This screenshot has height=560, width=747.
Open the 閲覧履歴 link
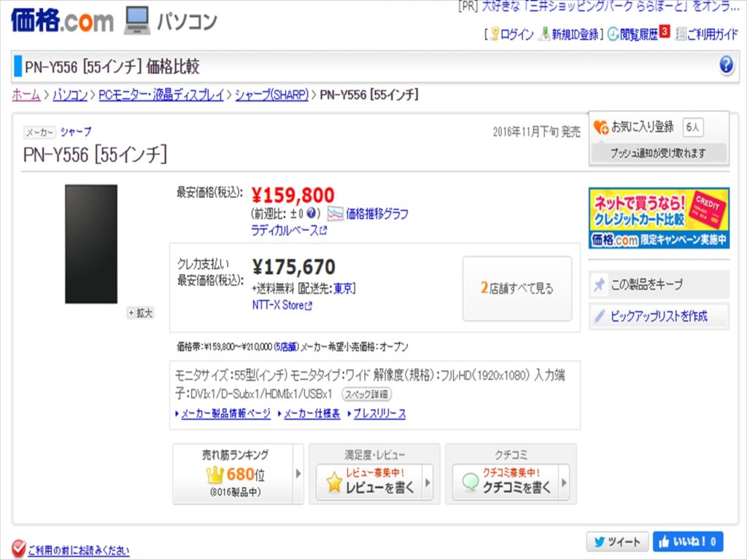pos(639,34)
